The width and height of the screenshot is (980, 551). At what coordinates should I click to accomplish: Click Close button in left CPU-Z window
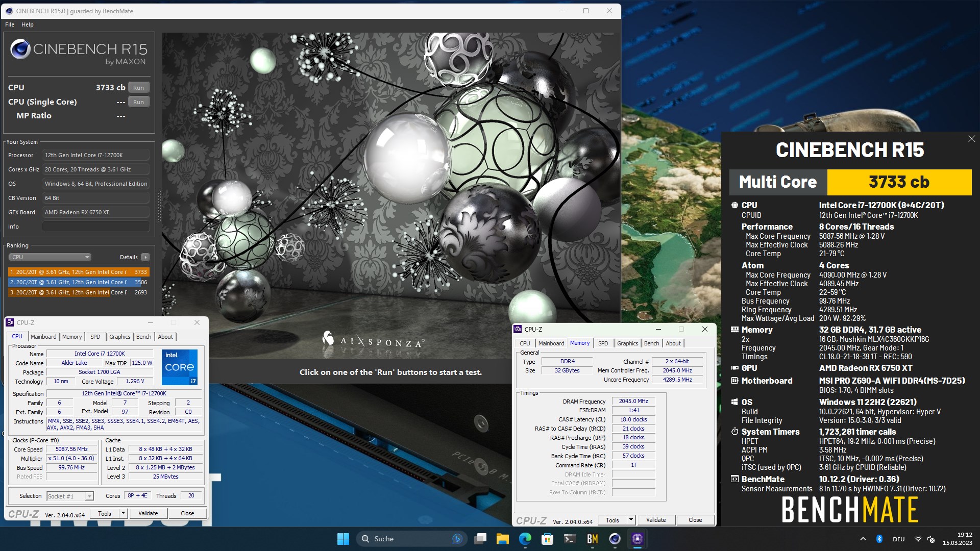point(187,513)
